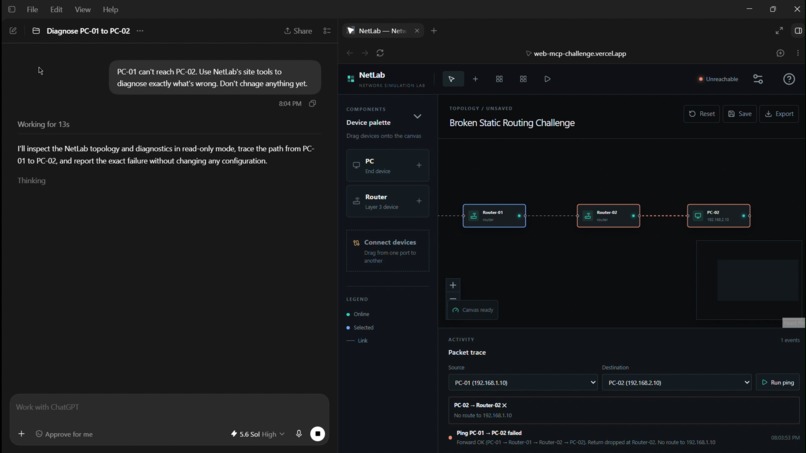Viewport: 806px width, 453px height.
Task: Add a PC end device with plus
Action: (419, 166)
